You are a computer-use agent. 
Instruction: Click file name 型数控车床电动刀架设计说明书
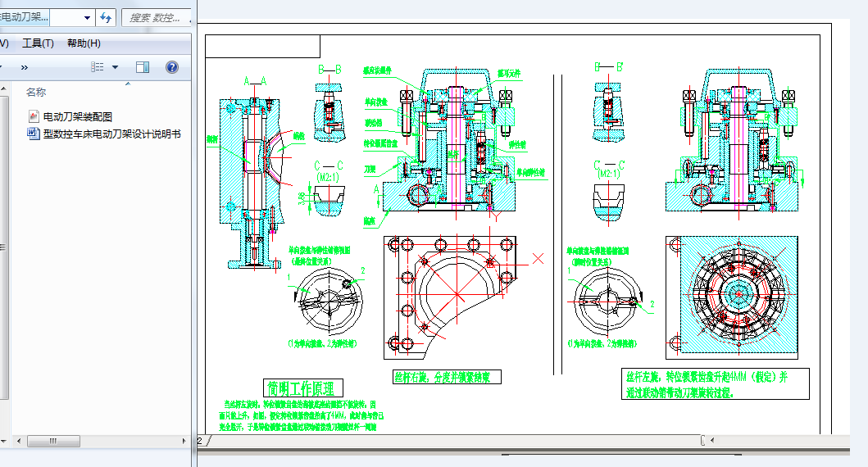coord(111,134)
